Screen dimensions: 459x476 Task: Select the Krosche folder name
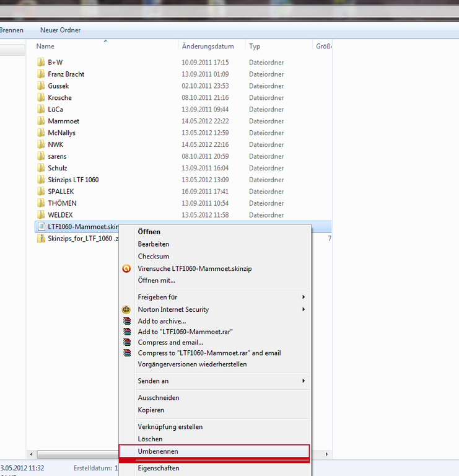coord(59,97)
